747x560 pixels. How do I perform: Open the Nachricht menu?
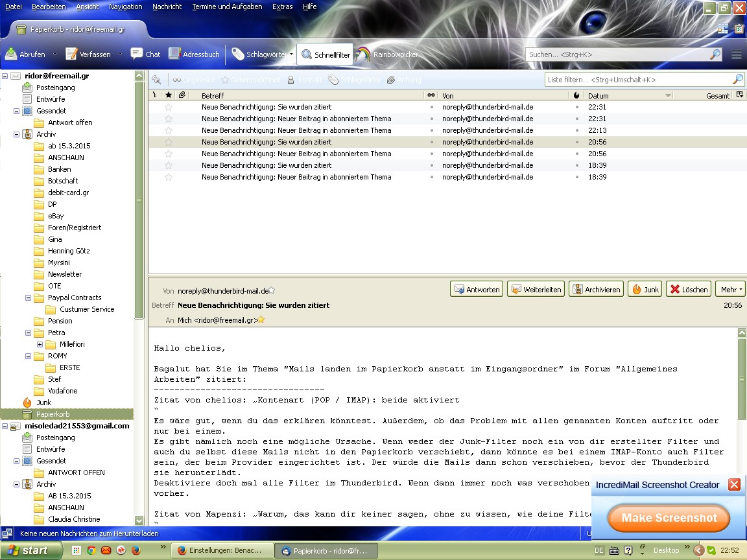167,6
